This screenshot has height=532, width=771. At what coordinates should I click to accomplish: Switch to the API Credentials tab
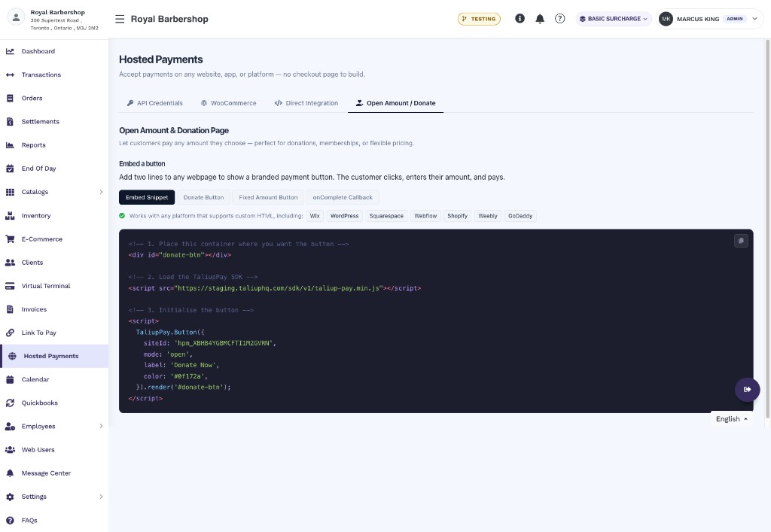tap(155, 103)
